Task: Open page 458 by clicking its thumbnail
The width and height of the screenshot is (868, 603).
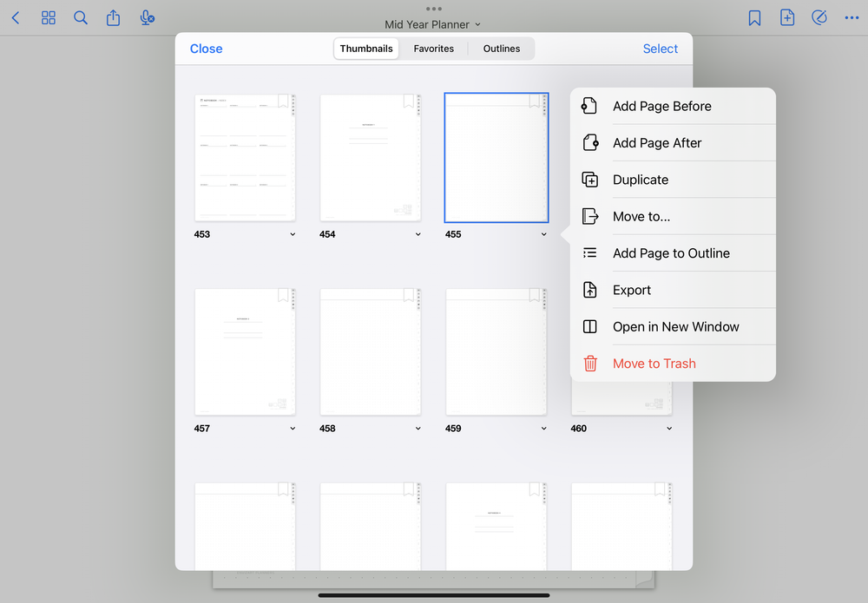Action: (x=371, y=351)
